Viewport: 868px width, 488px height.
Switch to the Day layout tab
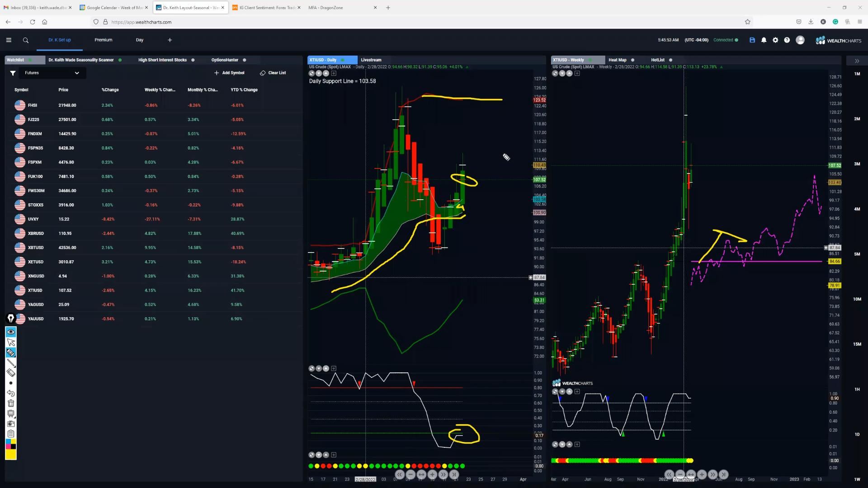(x=140, y=40)
